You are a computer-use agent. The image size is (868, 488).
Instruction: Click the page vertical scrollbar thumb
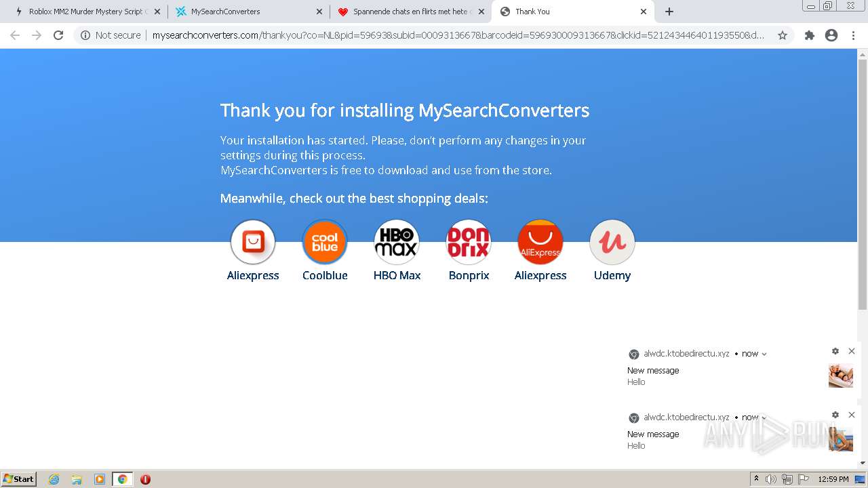point(863,183)
